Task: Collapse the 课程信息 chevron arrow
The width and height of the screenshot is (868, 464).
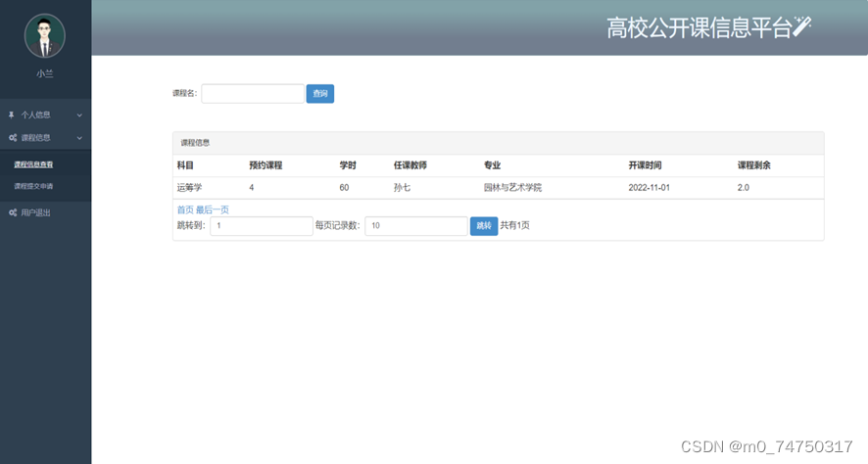Action: click(x=79, y=138)
